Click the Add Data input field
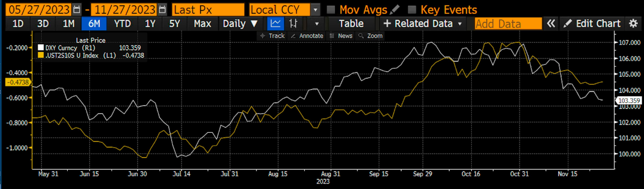This screenshot has width=644, height=189. point(508,24)
